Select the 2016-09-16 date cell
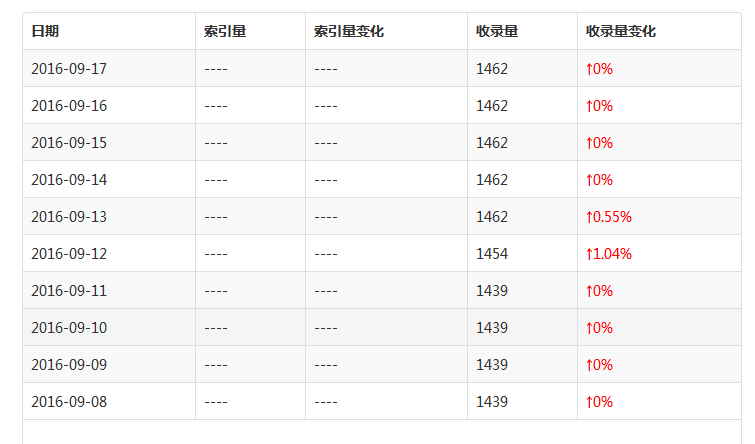 pos(69,106)
